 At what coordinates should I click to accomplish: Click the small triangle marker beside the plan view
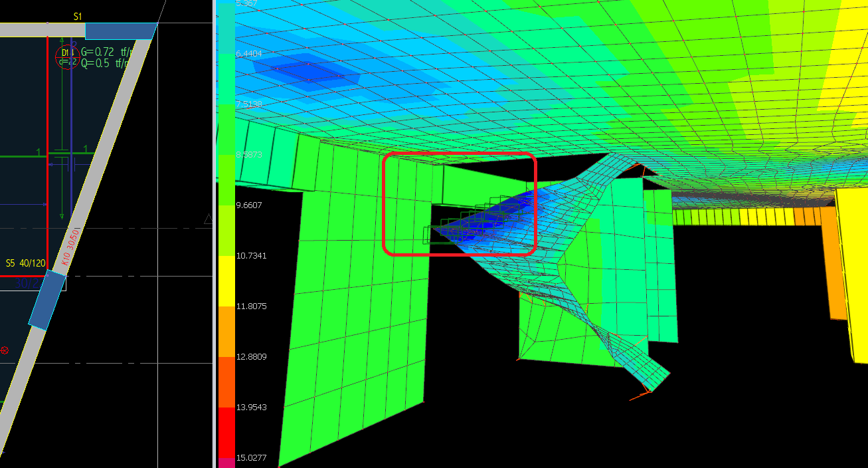[208, 219]
